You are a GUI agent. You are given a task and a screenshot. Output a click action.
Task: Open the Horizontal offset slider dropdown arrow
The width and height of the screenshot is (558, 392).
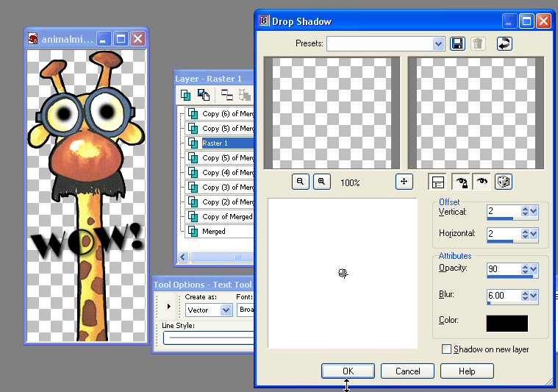pos(534,234)
